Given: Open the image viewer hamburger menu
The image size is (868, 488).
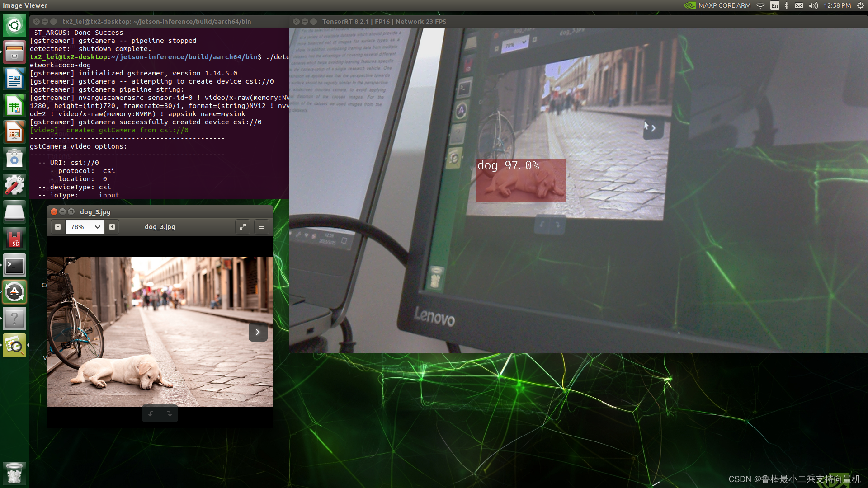Looking at the screenshot, I should 262,227.
